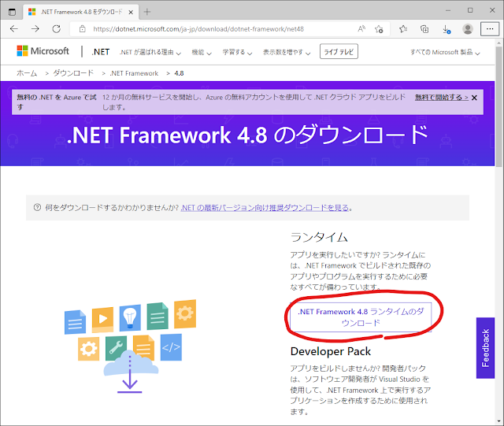Viewport: 504px width, 426px height.
Task: Expand the すべての Microsoft 製品 dropdown
Action: 445,53
